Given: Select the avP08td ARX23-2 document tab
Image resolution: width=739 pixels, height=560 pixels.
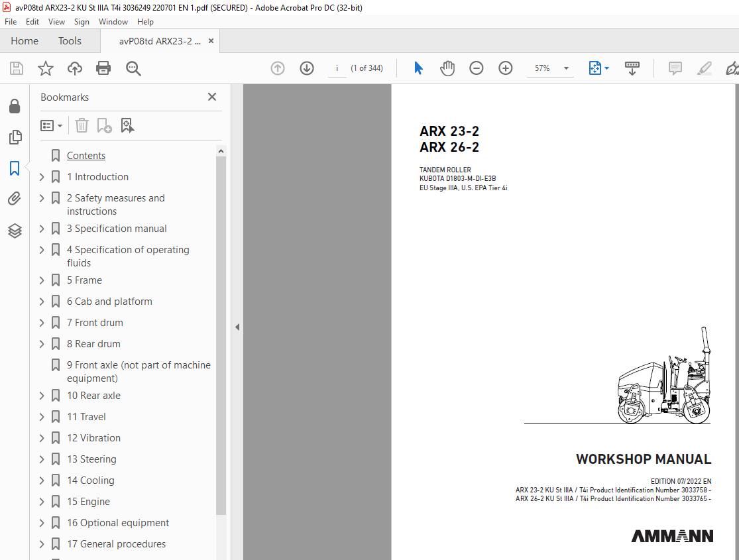Looking at the screenshot, I should coord(160,41).
